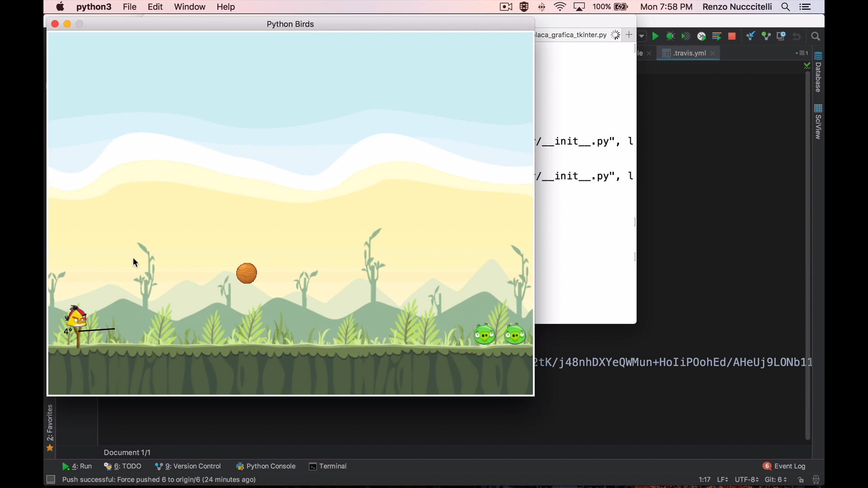Toggle read-only lock icon in status bar

pos(801,480)
